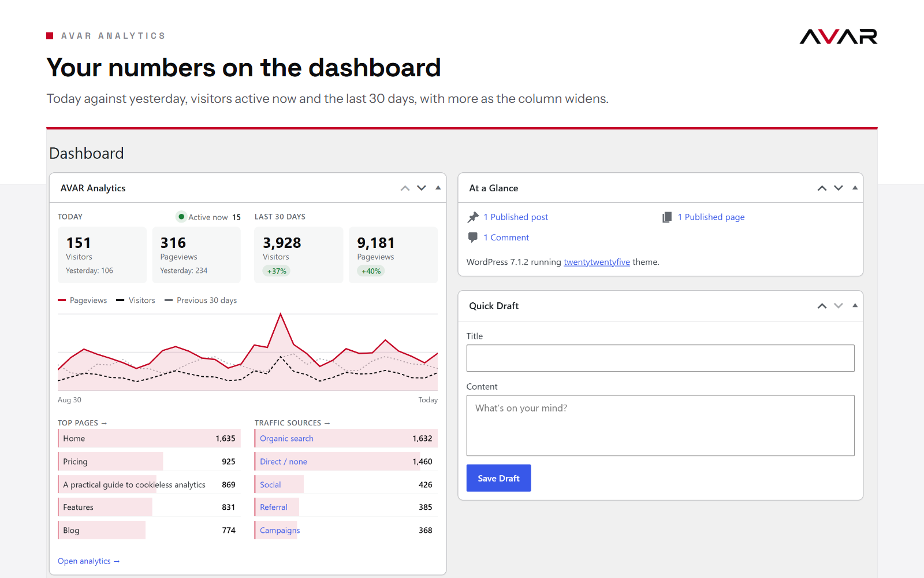924x578 pixels.
Task: Click the Features row in Top Pages
Action: 149,507
